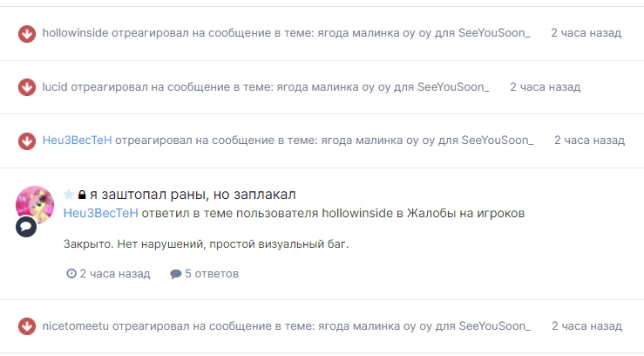This screenshot has width=644, height=356.
Task: Click the lock icon next to the topic title
Action: click(x=82, y=195)
